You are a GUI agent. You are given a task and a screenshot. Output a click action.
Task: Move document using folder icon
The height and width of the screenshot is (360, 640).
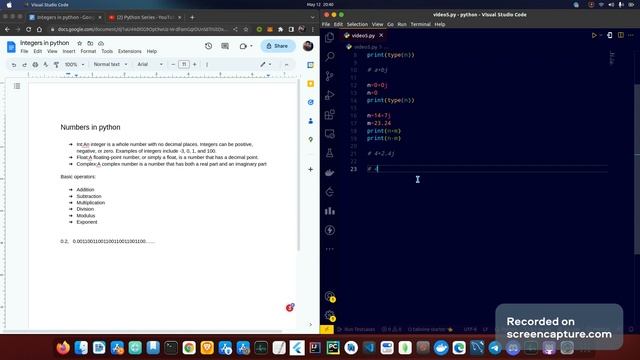pos(90,43)
